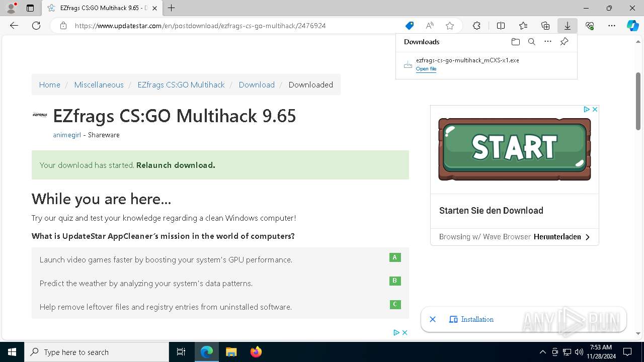Open downloads folder icon in Downloads panel
The image size is (644, 362).
point(516,42)
